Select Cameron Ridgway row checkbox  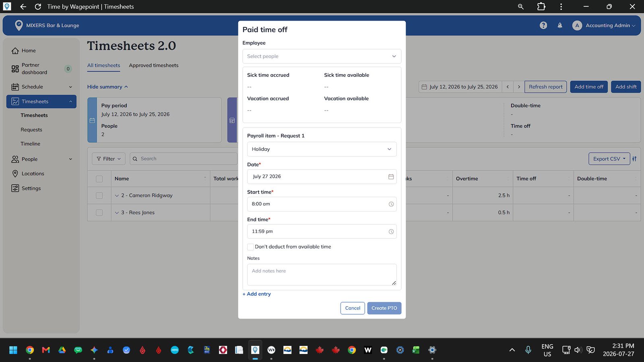(x=99, y=195)
